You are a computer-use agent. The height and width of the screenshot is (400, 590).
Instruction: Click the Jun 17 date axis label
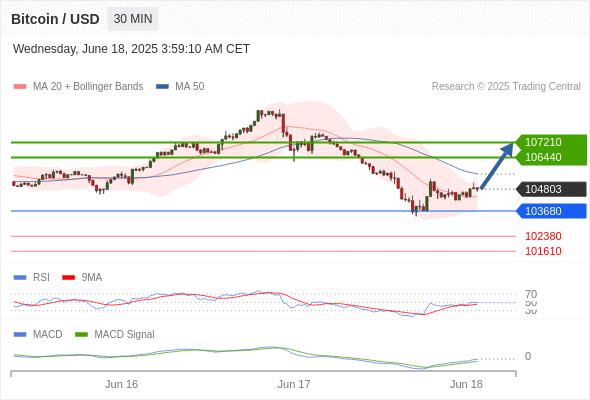click(294, 384)
